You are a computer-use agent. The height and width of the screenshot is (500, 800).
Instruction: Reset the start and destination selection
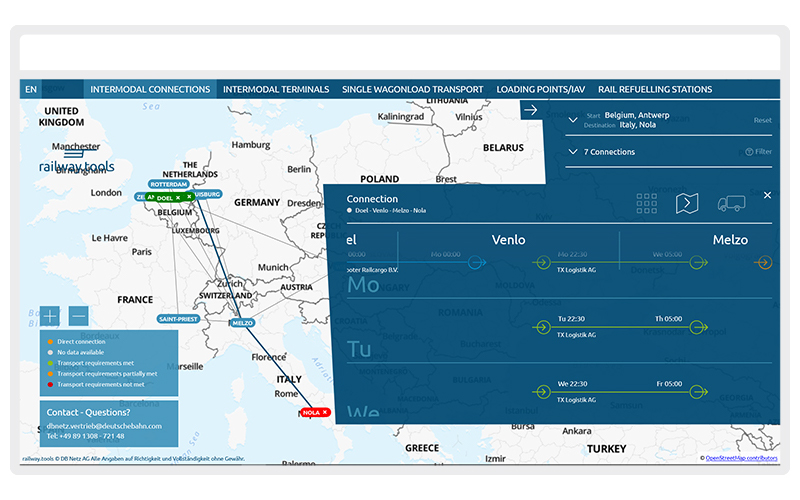coord(762,120)
